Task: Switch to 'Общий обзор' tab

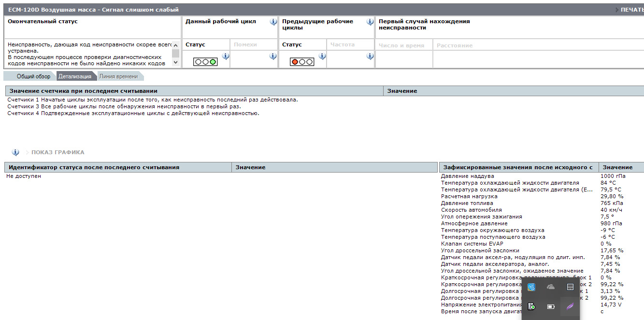Action: point(33,76)
